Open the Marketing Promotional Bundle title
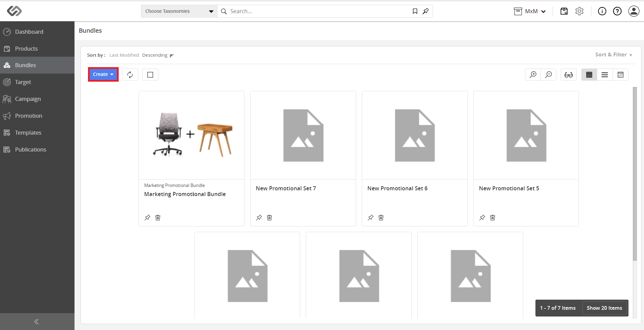This screenshot has height=330, width=644. (x=185, y=194)
